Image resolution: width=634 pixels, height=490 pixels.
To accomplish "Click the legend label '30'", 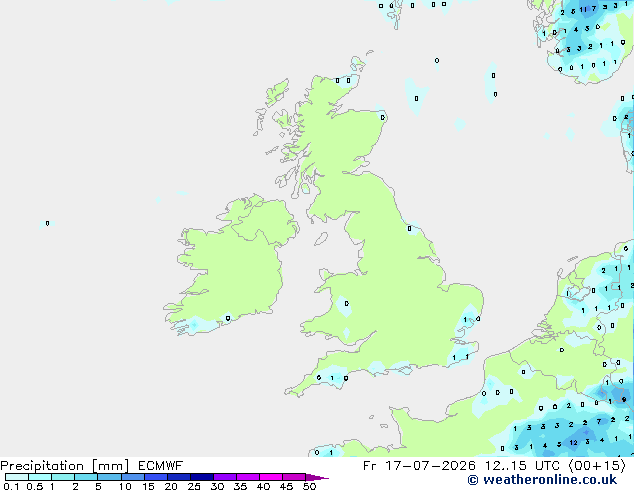I will point(217,486).
